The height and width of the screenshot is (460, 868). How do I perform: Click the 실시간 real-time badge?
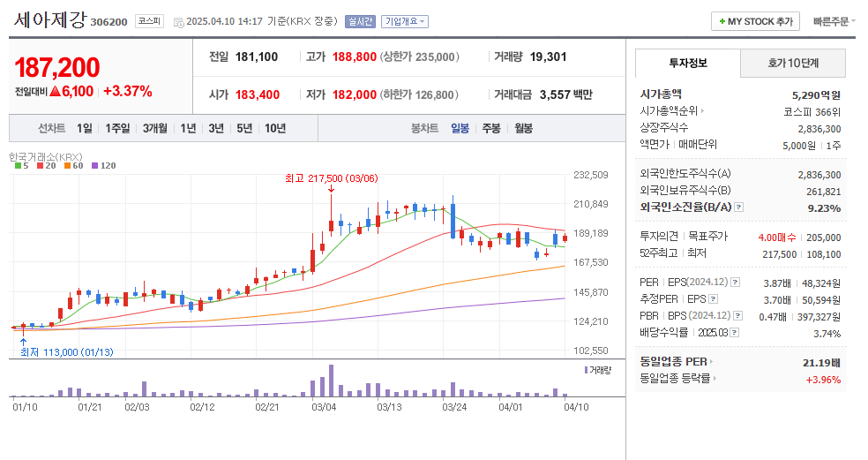point(360,21)
